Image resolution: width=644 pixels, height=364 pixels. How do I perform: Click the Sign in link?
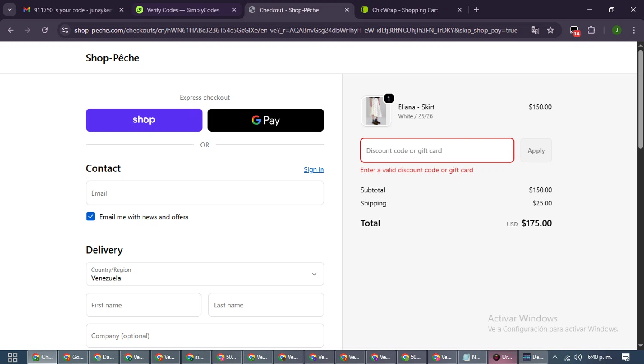tap(314, 169)
